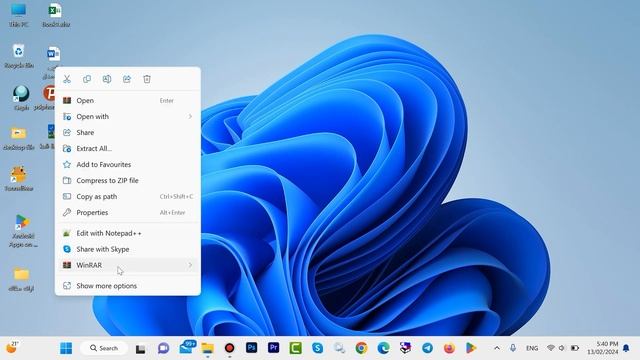Screen dimensions: 640x360
Task: Click Show more options
Action: pos(128,286)
